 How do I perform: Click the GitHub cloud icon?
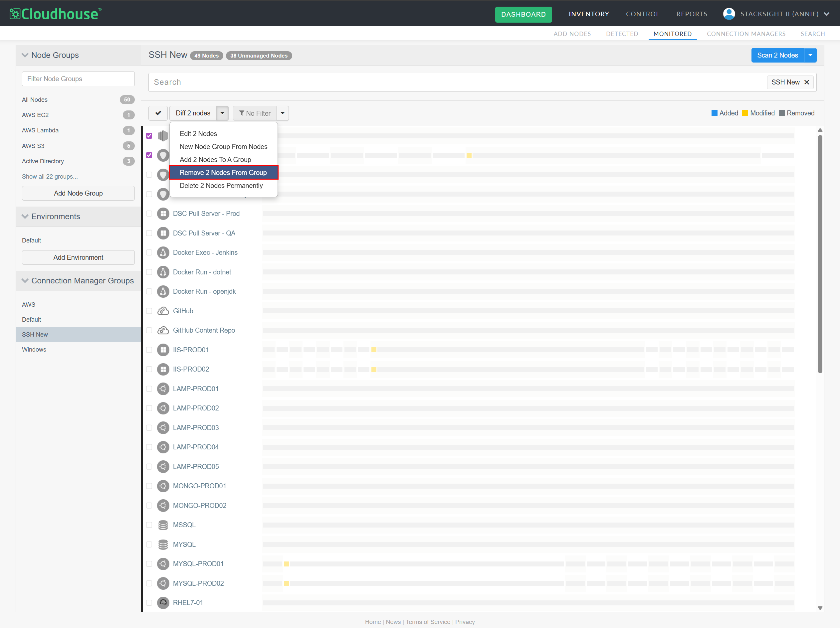click(x=163, y=311)
